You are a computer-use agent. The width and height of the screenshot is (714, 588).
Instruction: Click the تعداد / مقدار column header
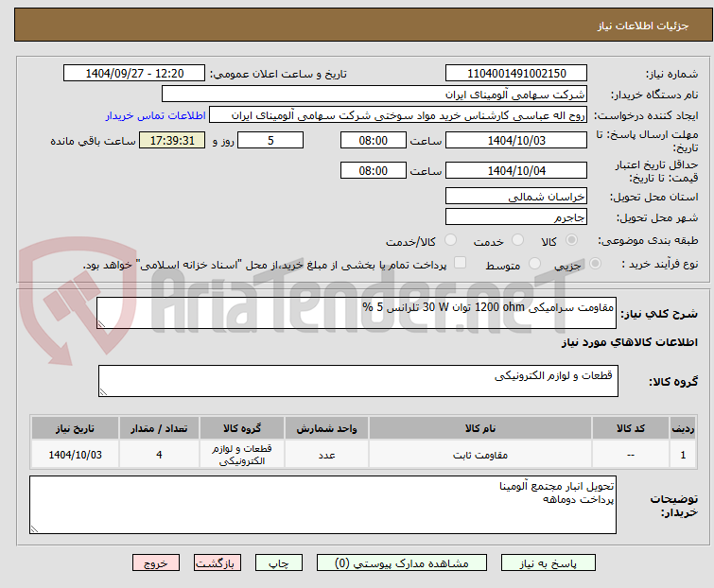(x=159, y=428)
